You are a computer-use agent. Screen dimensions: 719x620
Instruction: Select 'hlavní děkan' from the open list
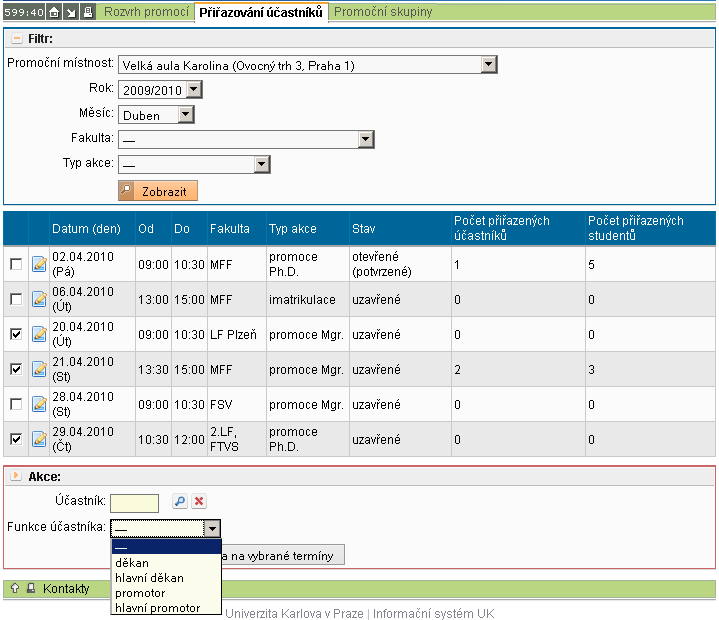click(149, 578)
